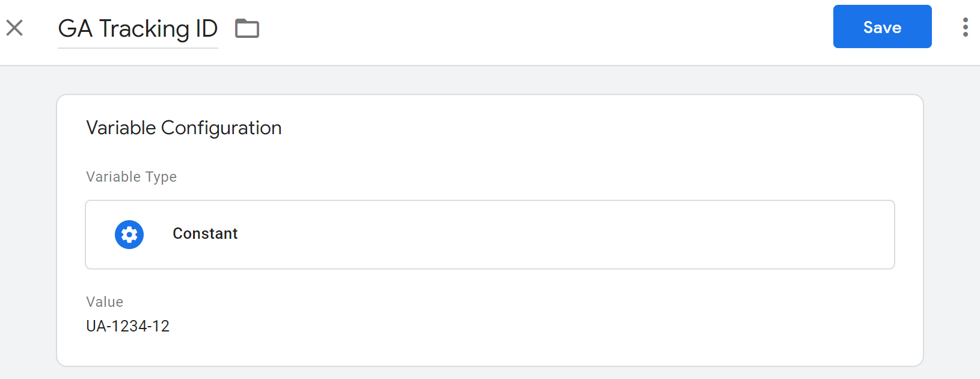Click empty space inside the Constant type box

[x=541, y=235]
